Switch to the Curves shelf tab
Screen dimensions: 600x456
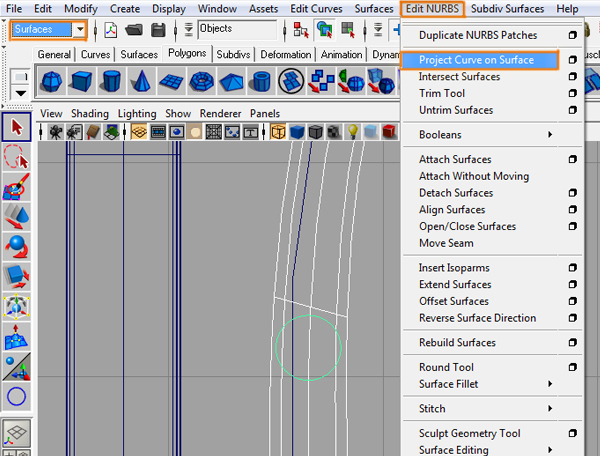tap(95, 54)
